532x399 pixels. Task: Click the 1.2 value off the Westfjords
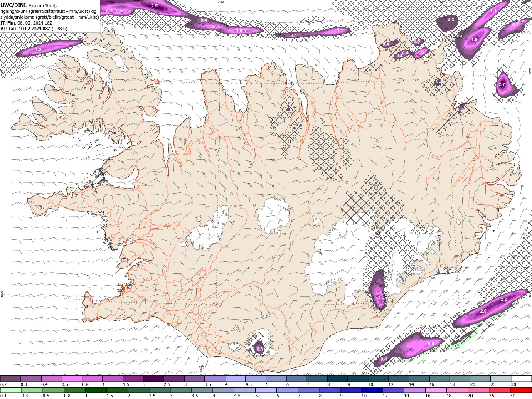pyautogui.click(x=38, y=49)
